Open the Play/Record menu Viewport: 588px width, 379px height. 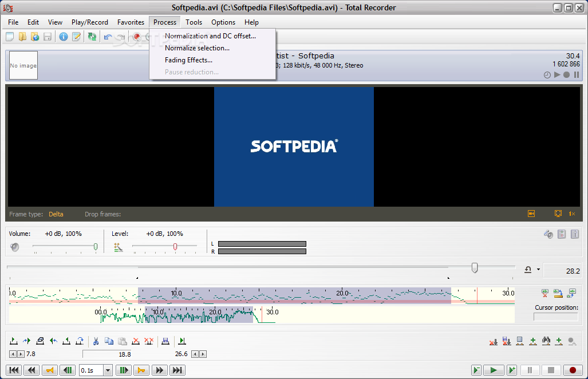click(x=90, y=22)
